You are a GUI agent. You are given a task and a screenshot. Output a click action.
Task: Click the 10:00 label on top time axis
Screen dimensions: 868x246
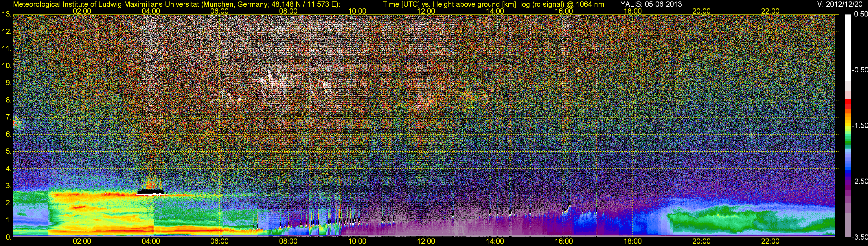[357, 11]
